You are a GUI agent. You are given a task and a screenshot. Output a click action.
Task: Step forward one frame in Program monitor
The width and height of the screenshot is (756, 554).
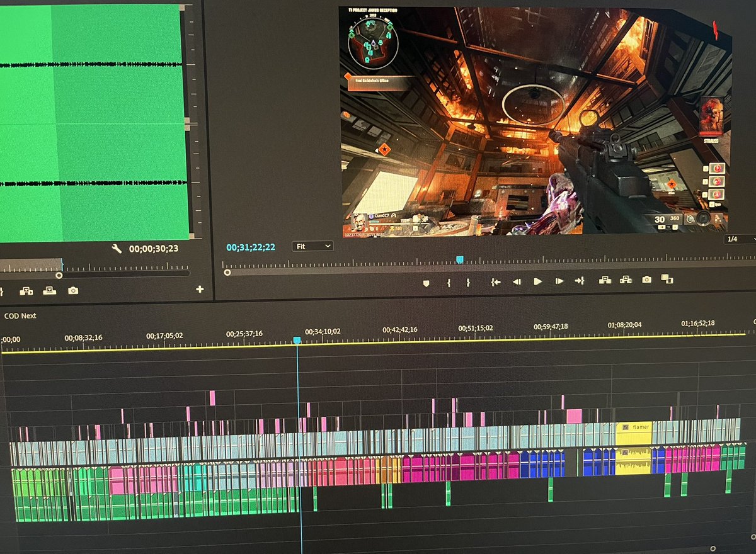[559, 281]
